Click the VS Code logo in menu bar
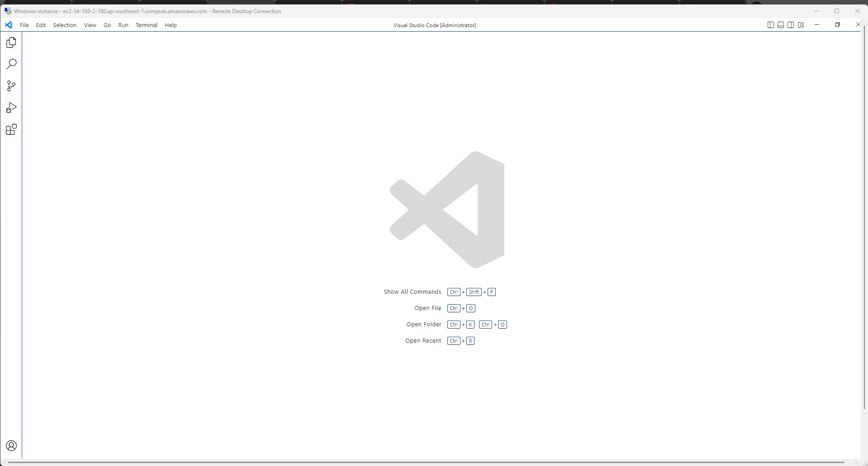The image size is (868, 466). [x=9, y=25]
